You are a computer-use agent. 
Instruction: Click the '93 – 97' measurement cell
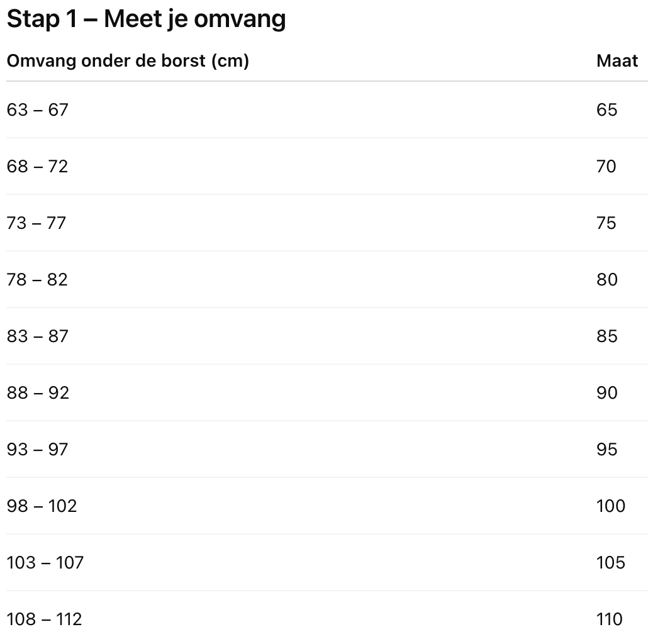tap(37, 450)
